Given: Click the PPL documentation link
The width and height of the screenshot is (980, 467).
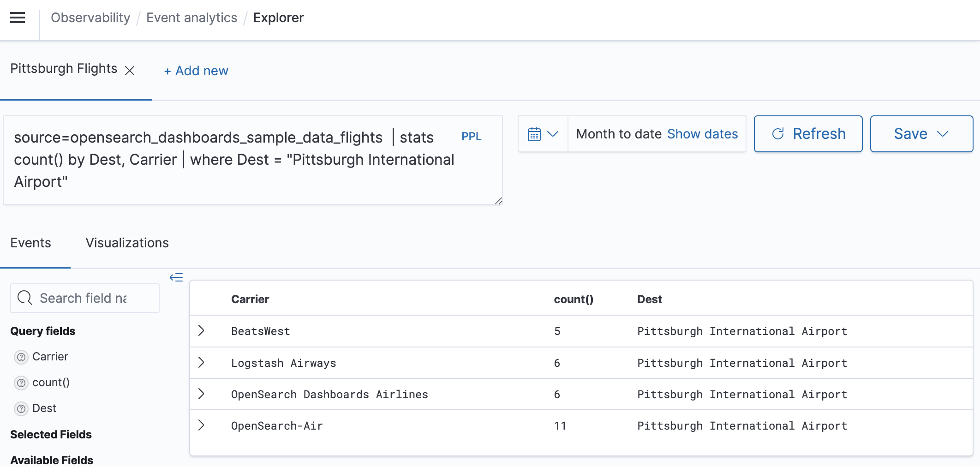Looking at the screenshot, I should point(471,137).
